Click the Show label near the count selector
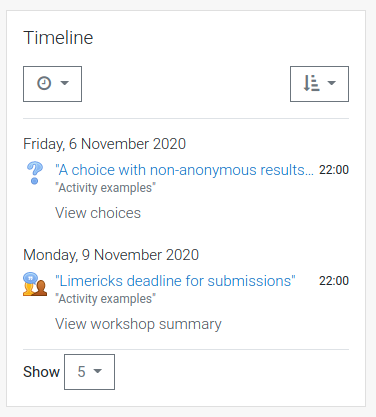Image resolution: width=376 pixels, height=417 pixels. [41, 372]
